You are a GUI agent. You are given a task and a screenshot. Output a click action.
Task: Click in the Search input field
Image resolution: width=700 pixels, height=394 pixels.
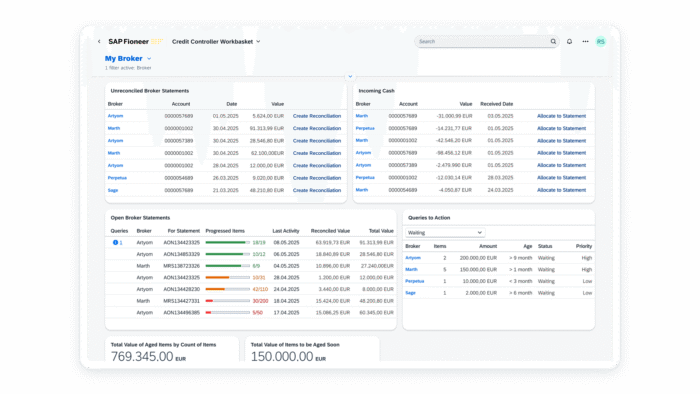coord(483,41)
